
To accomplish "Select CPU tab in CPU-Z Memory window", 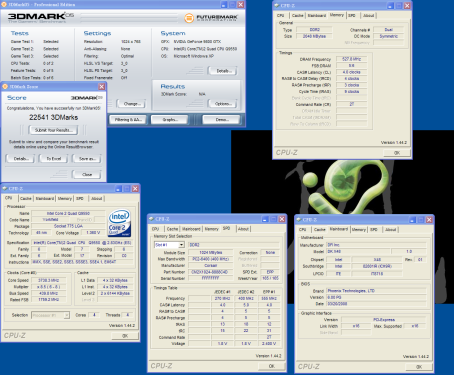I will click(281, 15).
